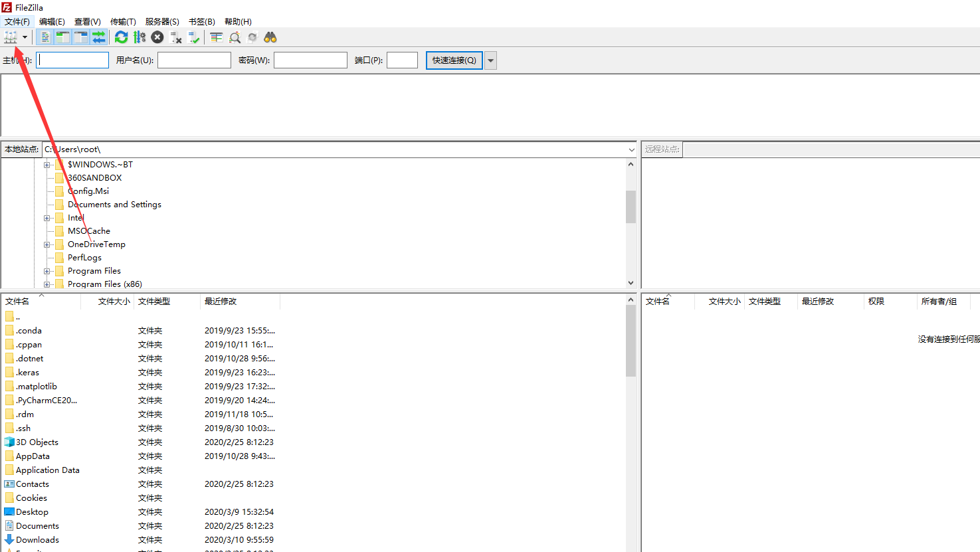The width and height of the screenshot is (980, 552).
Task: Toggle the message log display
Action: 45,37
